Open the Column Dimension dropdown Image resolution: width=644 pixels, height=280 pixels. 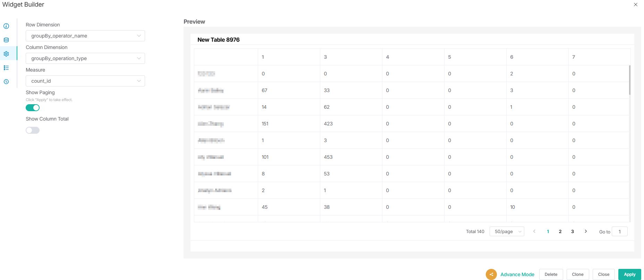point(85,58)
